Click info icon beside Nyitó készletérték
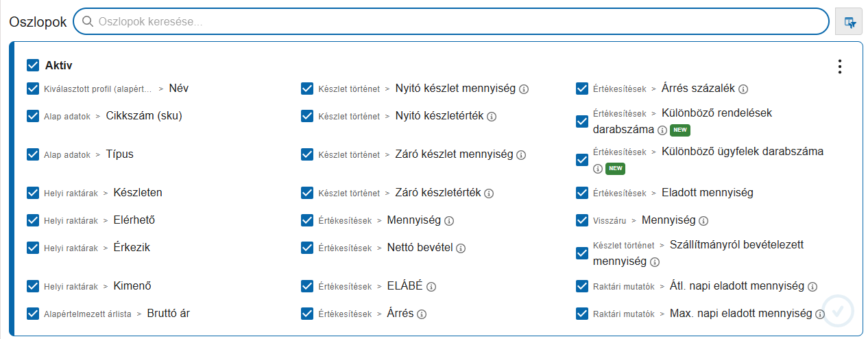The image size is (868, 339). [492, 117]
